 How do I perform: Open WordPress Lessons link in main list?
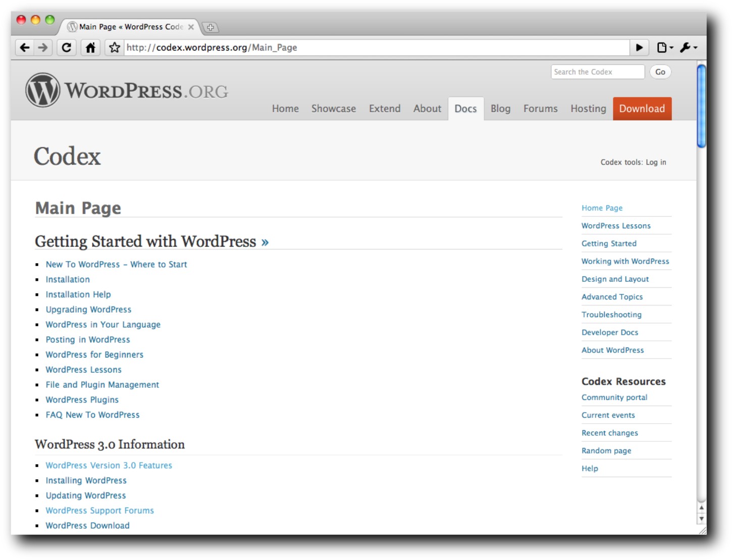click(83, 370)
